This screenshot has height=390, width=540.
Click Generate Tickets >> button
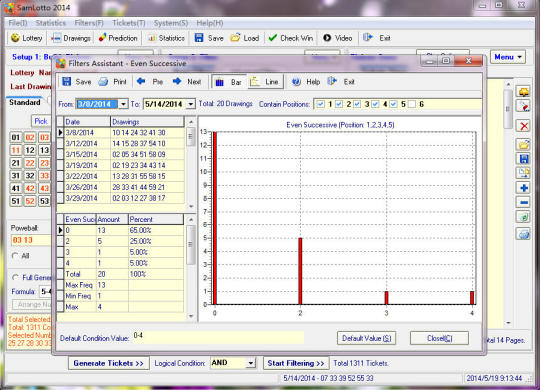[x=108, y=363]
